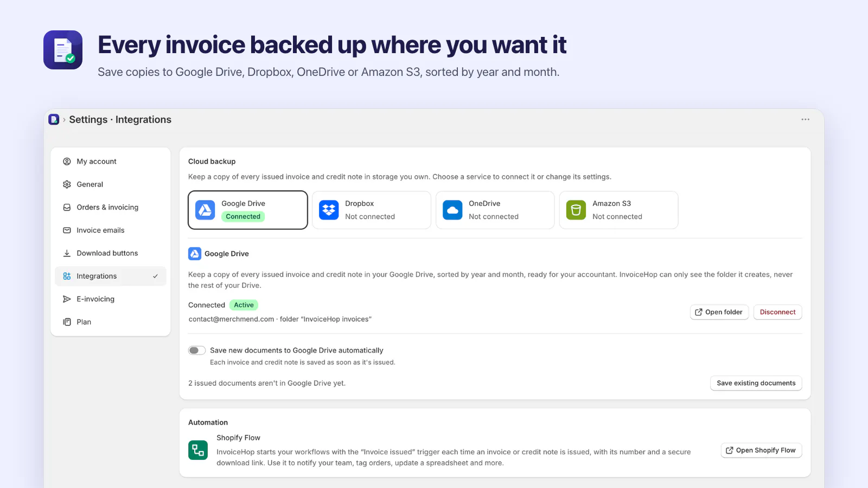The height and width of the screenshot is (488, 868).
Task: Click the My account person icon
Action: [67, 162]
